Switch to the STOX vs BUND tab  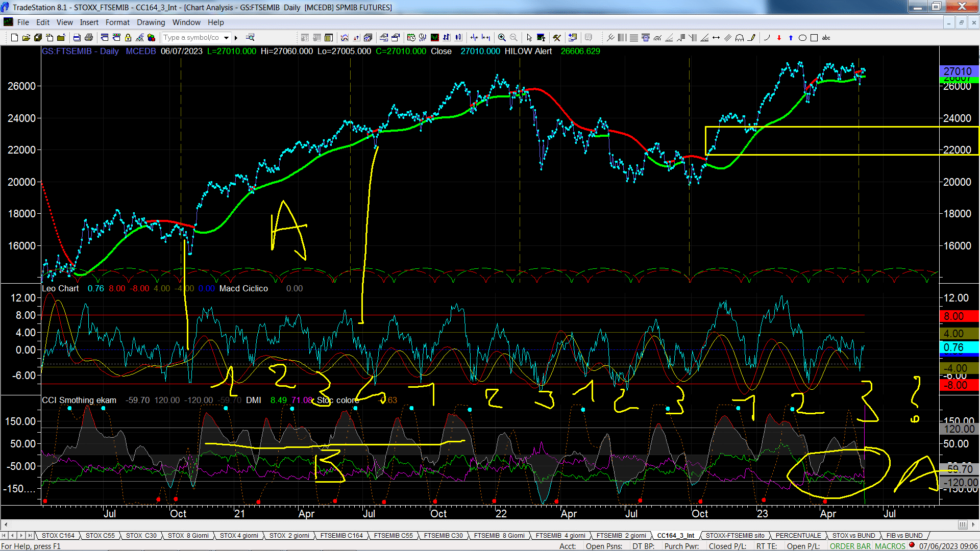point(853,536)
